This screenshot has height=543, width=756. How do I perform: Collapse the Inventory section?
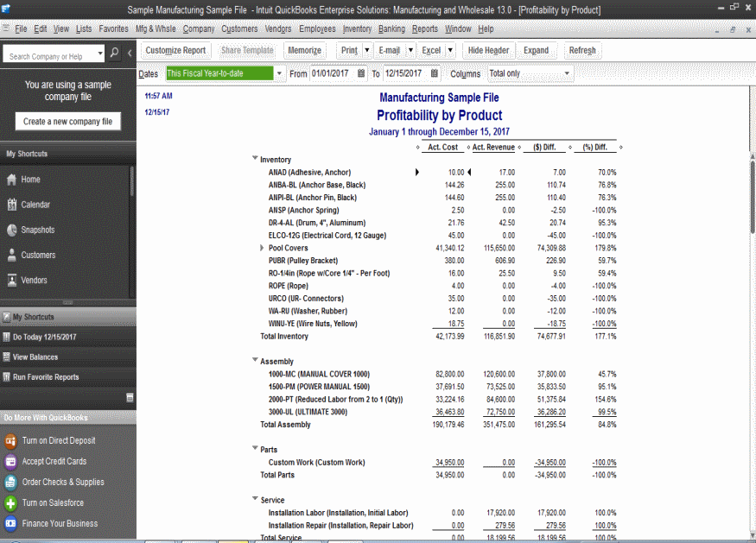(x=255, y=158)
